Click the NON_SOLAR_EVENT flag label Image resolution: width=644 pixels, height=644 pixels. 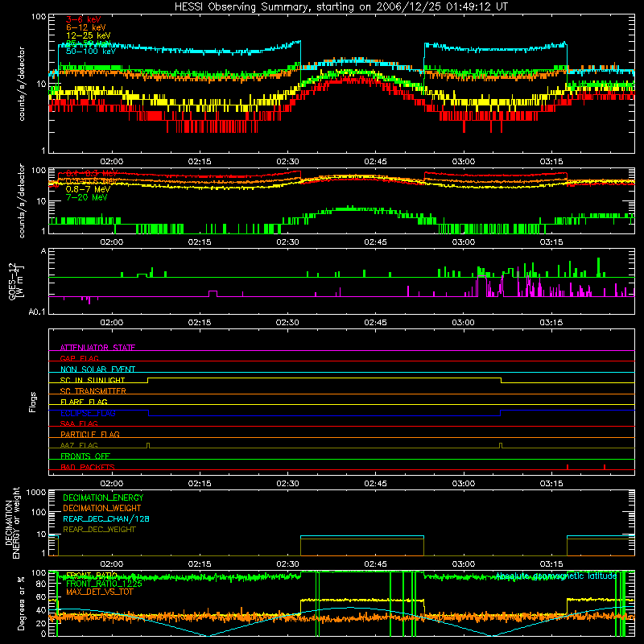97,369
